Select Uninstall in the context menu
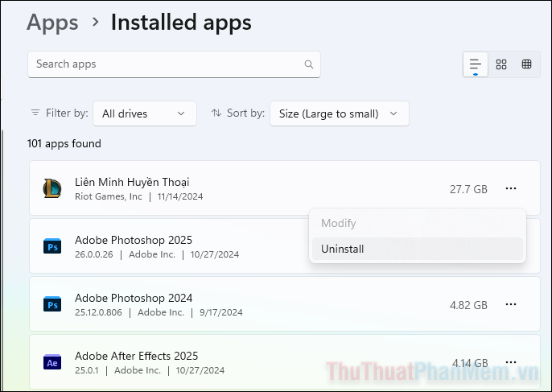This screenshot has height=392, width=552. [x=417, y=249]
